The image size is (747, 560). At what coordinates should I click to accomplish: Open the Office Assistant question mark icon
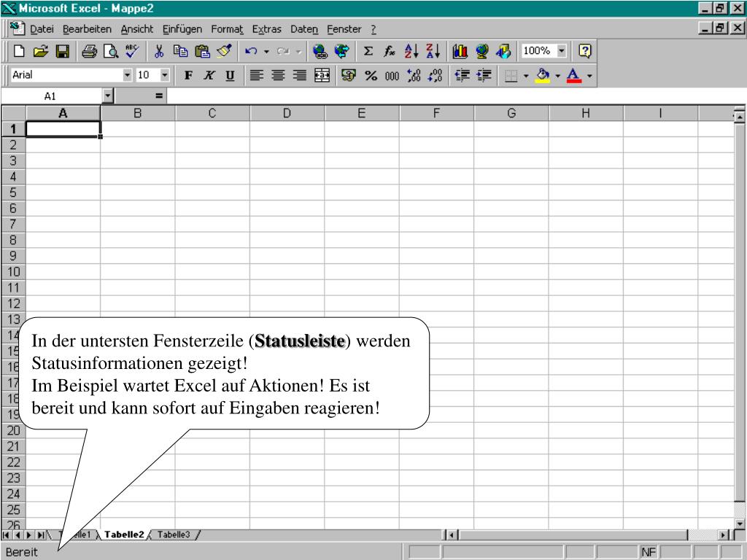point(584,51)
